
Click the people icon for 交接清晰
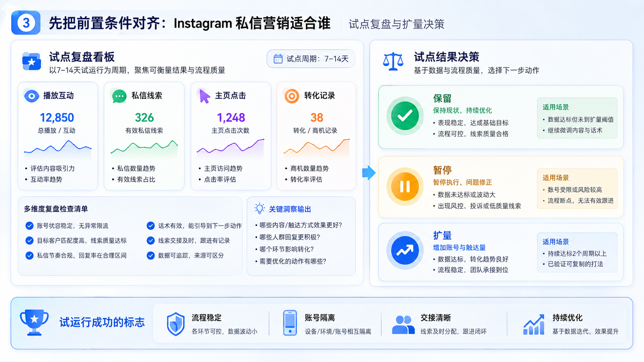pyautogui.click(x=403, y=325)
